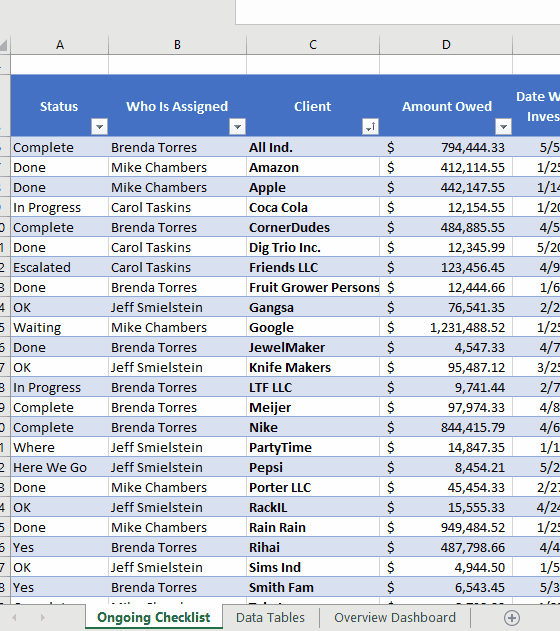Image resolution: width=560 pixels, height=631 pixels.
Task: Click the previous sheet navigation arrow
Action: click(14, 617)
